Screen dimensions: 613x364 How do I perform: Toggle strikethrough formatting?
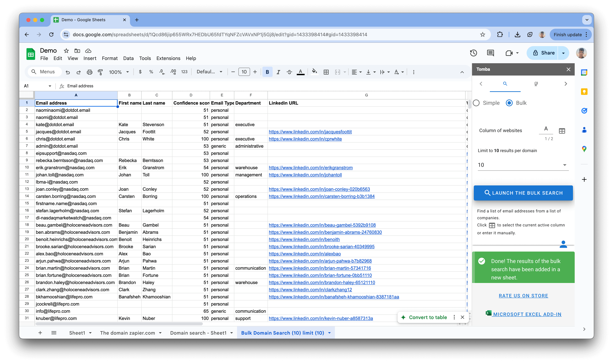pos(289,72)
